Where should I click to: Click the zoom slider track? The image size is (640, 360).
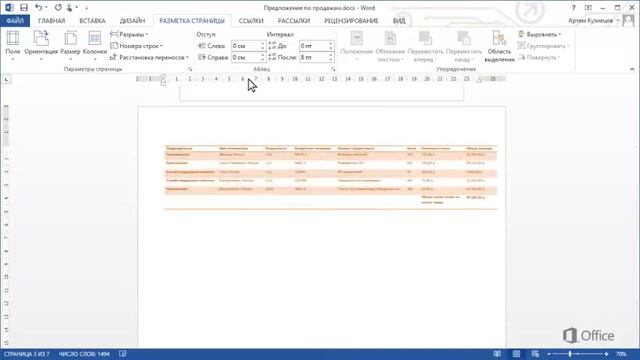tap(578, 354)
